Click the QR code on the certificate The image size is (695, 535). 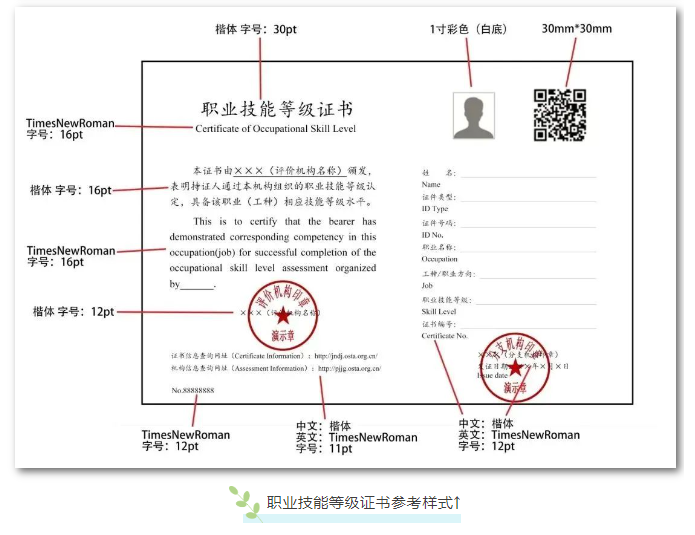559,115
